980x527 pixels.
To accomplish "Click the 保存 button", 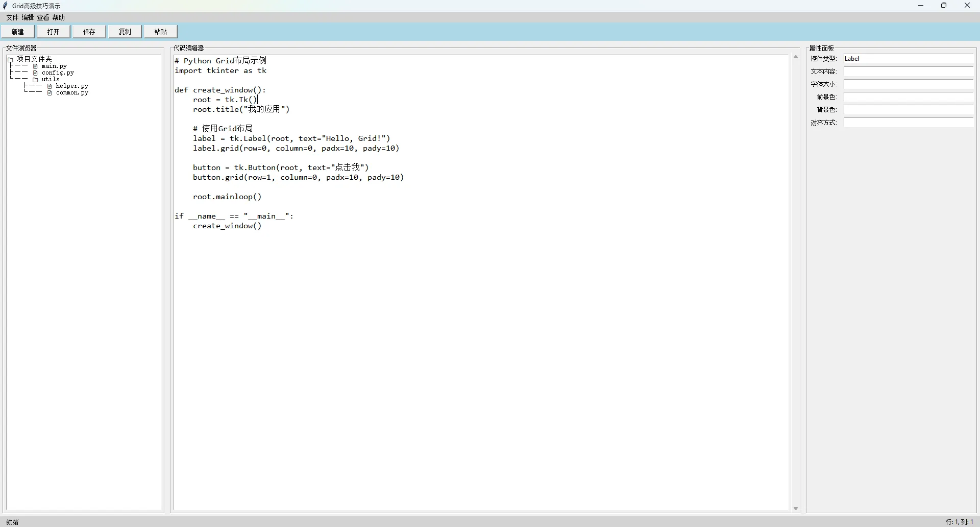I will [x=89, y=32].
